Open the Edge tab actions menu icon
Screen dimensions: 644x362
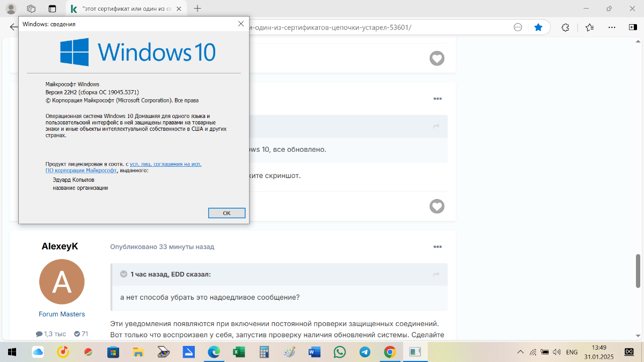click(x=52, y=9)
